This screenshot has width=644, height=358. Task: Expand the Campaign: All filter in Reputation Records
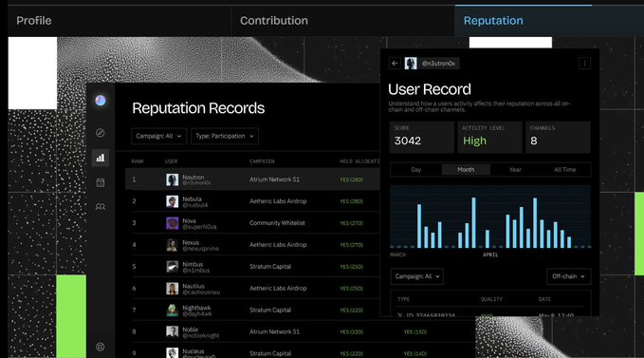[158, 136]
